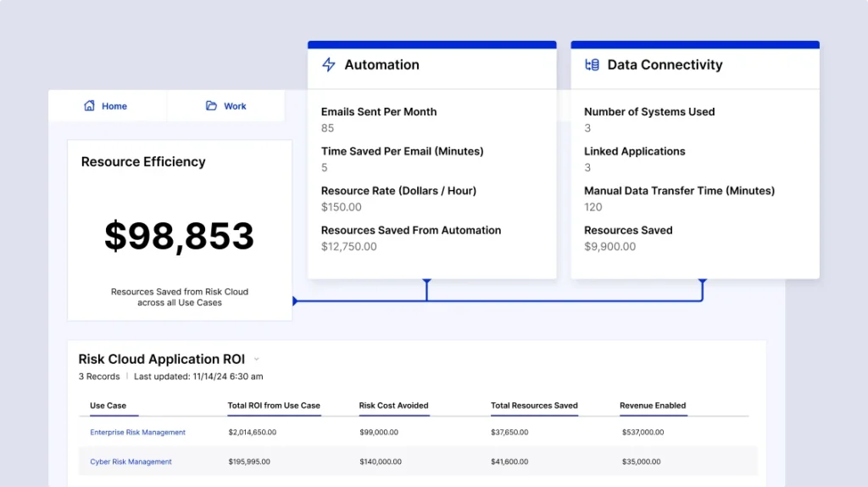The width and height of the screenshot is (868, 487).
Task: Sort by Risk Cost Avoided column
Action: 393,406
